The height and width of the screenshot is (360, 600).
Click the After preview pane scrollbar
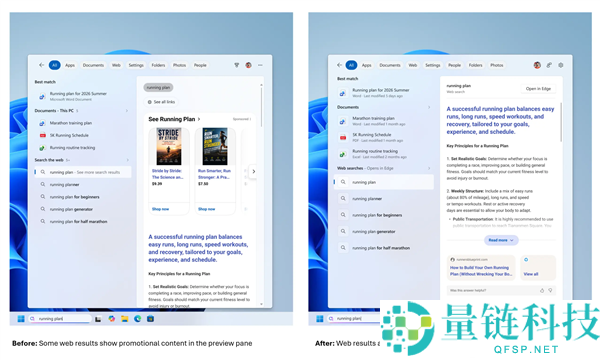pyautogui.click(x=561, y=122)
